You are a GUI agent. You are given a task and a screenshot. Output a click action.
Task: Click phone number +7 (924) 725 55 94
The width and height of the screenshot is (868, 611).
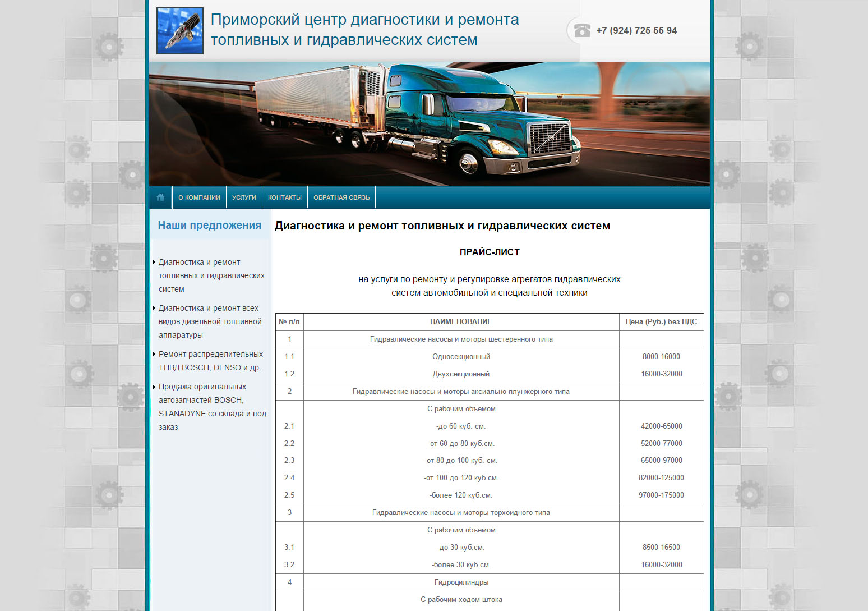click(636, 30)
